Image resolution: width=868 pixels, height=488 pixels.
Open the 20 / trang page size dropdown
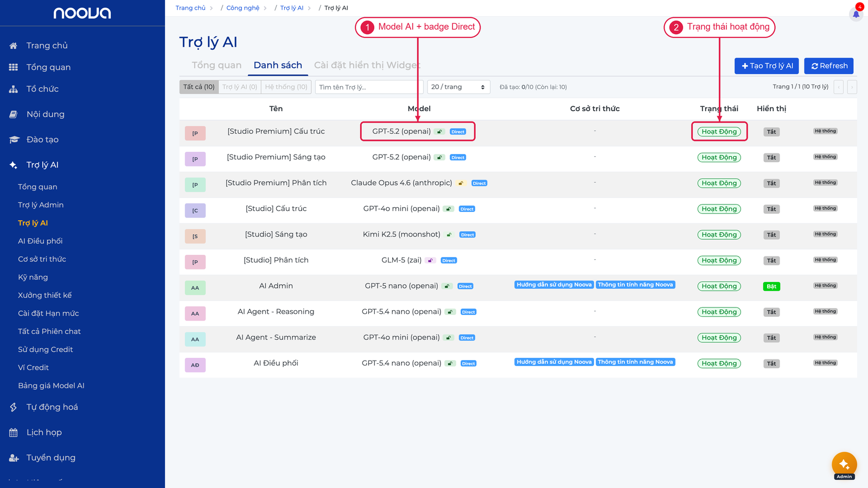pos(458,87)
